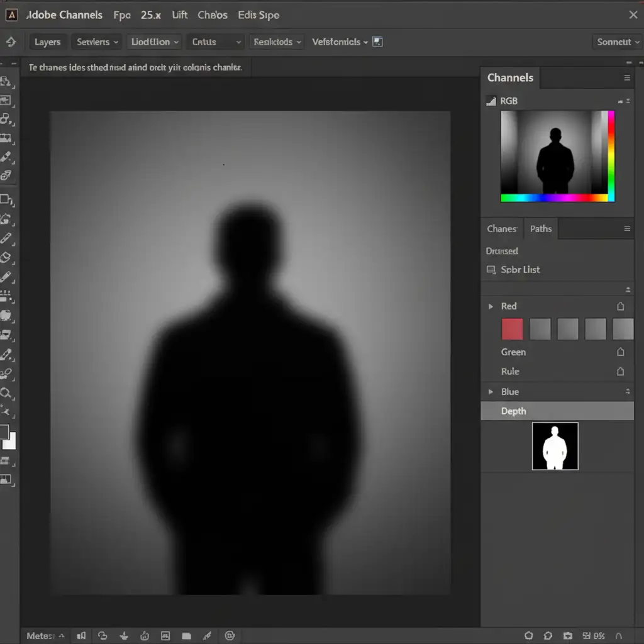Open the Lift menu in title bar
Viewport: 644px width, 644px height.
point(180,15)
